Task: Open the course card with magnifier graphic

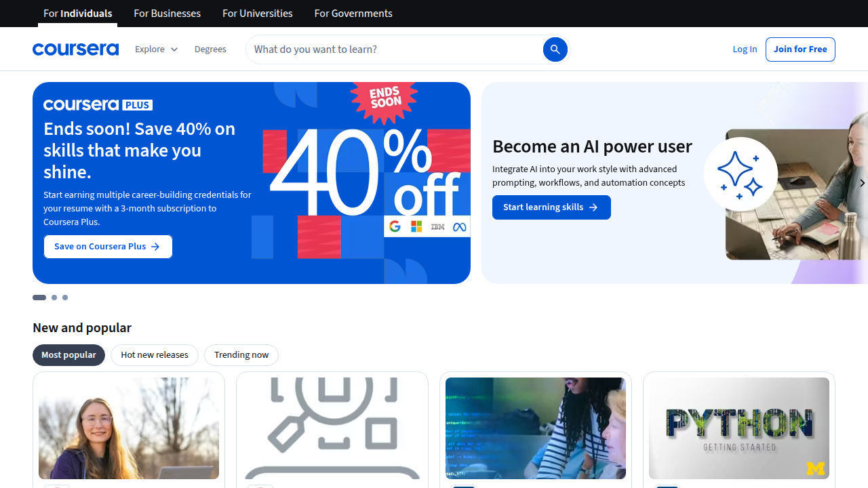Action: (x=332, y=430)
